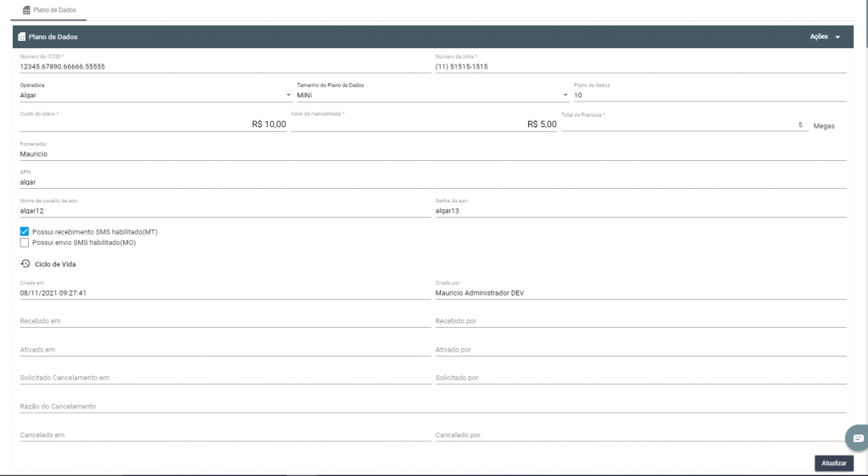Screen dimensions: 868x476
Task: Click the Cancelado por field
Action: click(x=641, y=435)
